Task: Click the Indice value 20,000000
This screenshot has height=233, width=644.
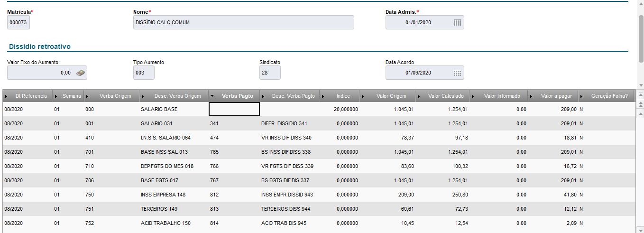Action: [346, 109]
